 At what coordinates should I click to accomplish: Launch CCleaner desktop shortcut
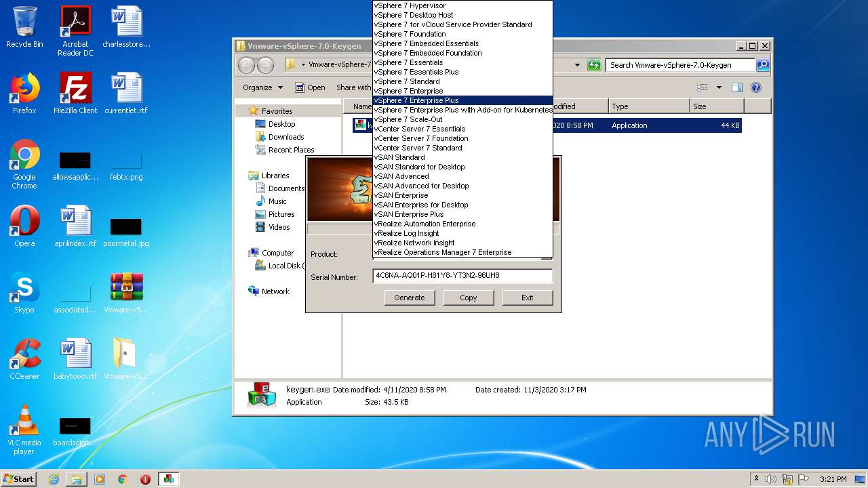[x=24, y=359]
